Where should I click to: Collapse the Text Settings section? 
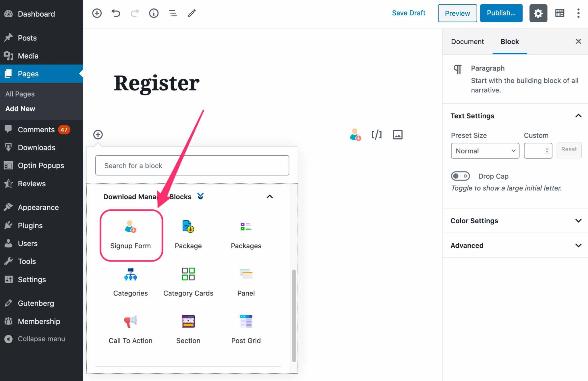[x=578, y=116]
